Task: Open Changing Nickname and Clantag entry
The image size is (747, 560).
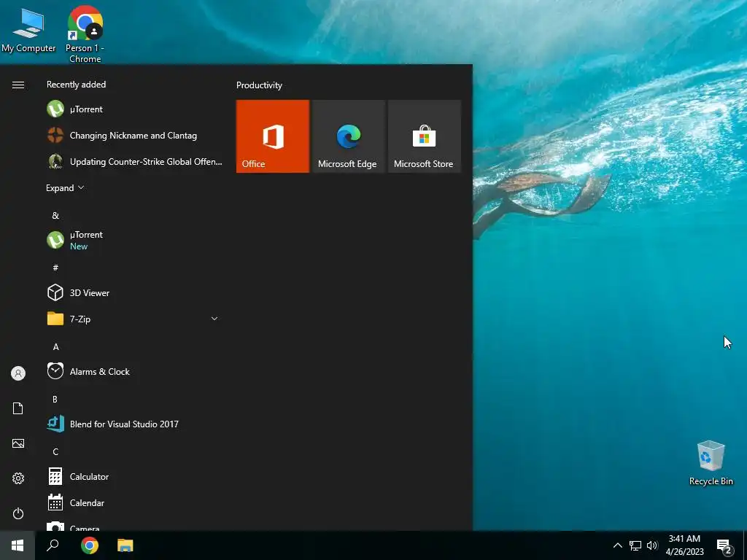Action: coord(133,135)
